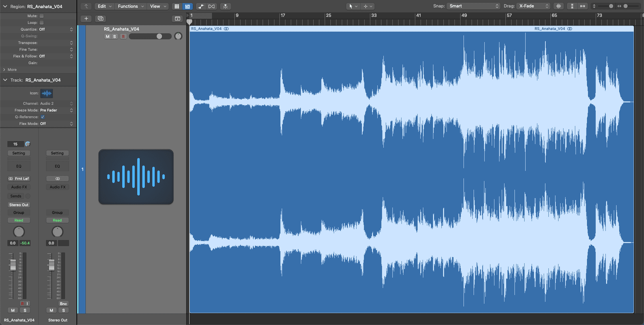
Task: Mute the RS_Anahata_V04 channel strip
Action: (x=13, y=311)
